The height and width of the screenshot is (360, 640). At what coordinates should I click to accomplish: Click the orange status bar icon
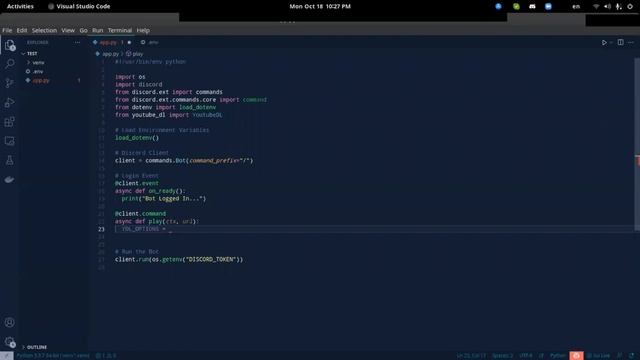click(576, 356)
